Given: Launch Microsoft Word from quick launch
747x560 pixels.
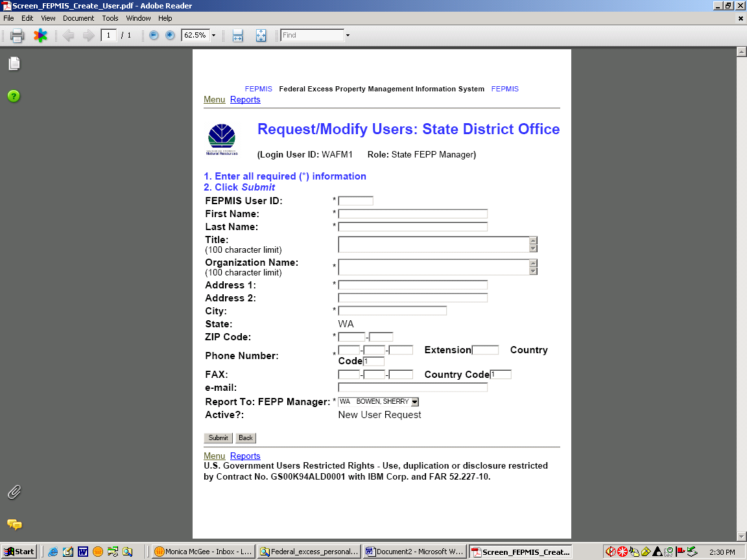Looking at the screenshot, I should coord(83,552).
